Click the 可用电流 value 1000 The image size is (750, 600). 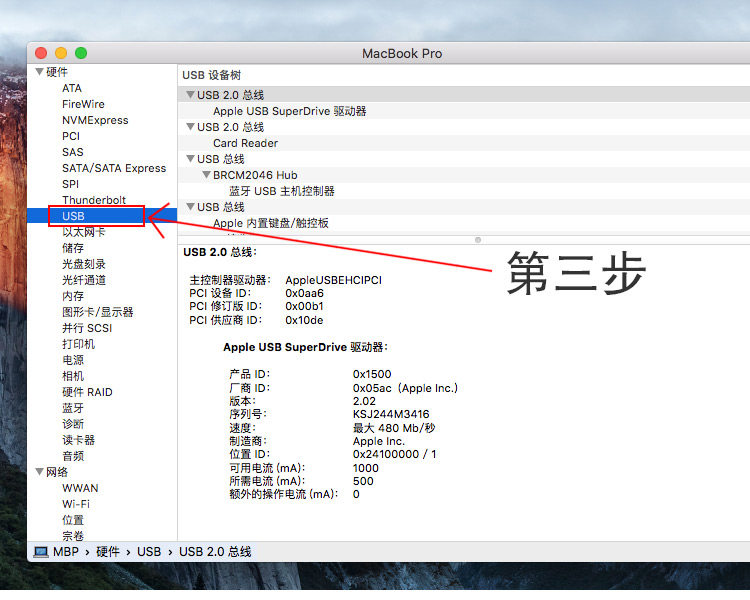pyautogui.click(x=365, y=468)
